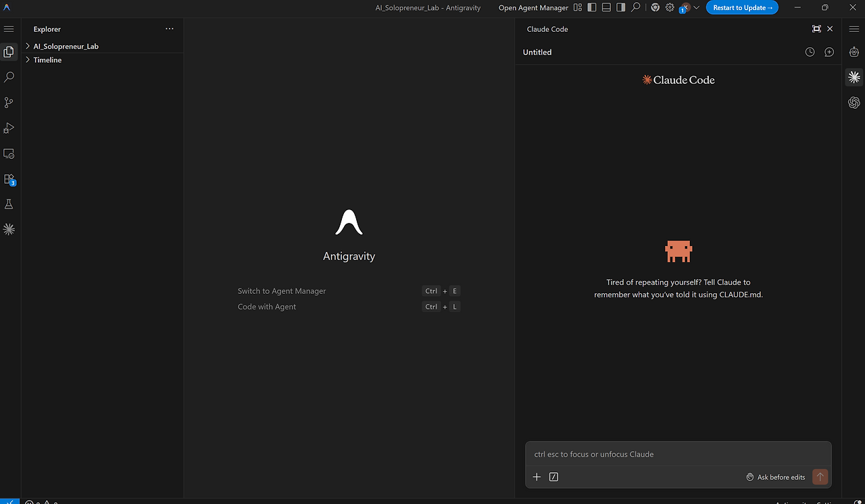This screenshot has width=865, height=504.
Task: Open the Testing flask view
Action: pos(9,204)
